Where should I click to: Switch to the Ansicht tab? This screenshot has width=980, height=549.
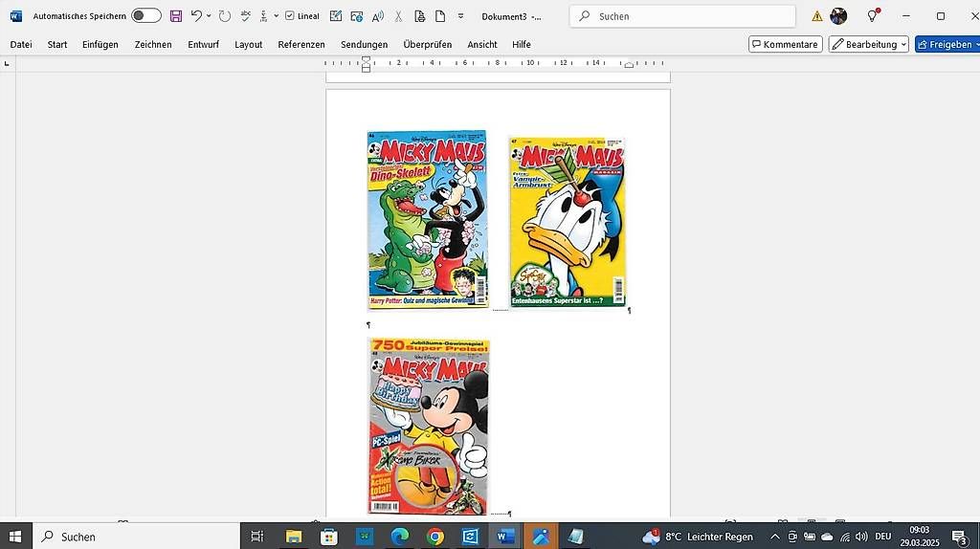point(482,44)
